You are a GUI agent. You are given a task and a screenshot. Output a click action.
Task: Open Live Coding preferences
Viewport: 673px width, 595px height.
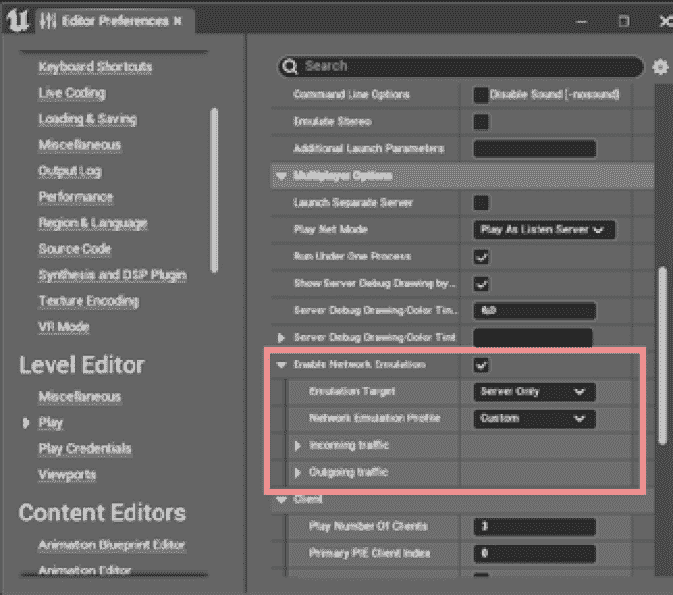(72, 93)
